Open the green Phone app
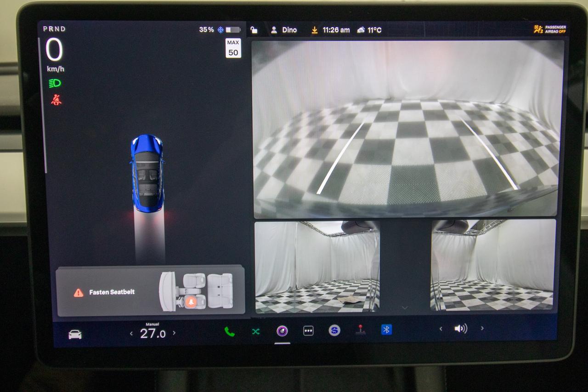Viewport: 588px width, 392px height. [x=229, y=331]
